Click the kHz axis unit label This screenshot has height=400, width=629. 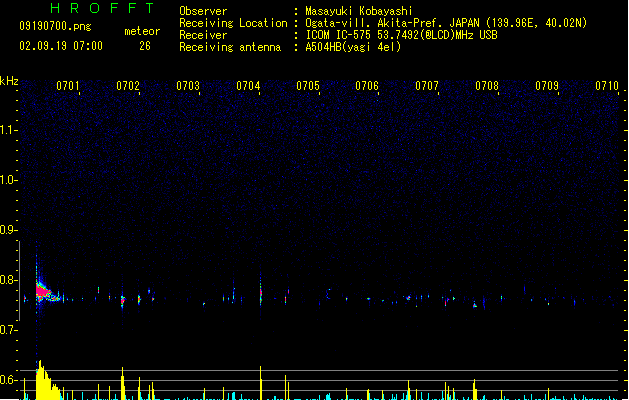coord(9,81)
